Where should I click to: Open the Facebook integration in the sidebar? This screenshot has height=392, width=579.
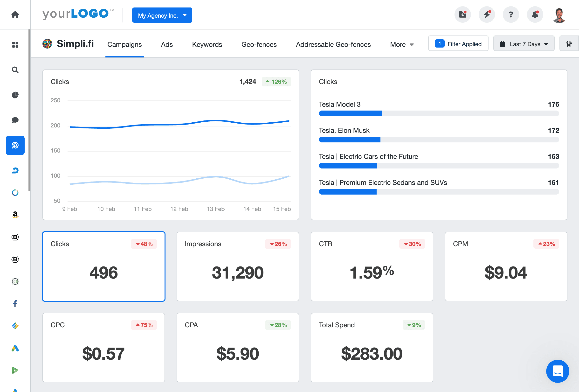(x=15, y=303)
